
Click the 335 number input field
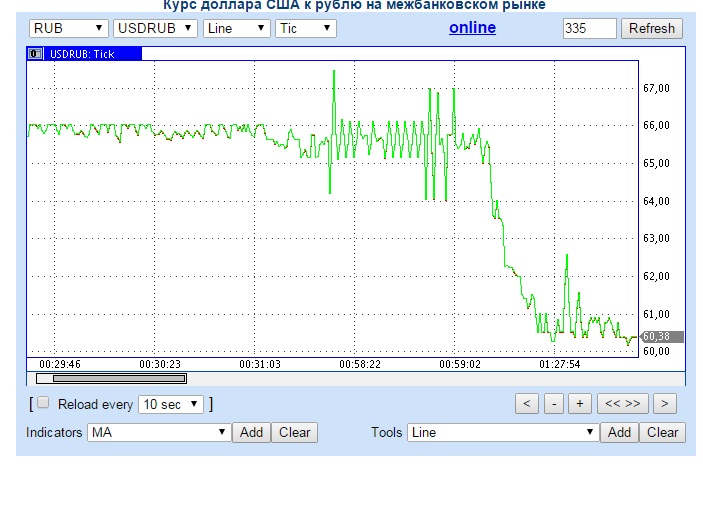click(589, 28)
